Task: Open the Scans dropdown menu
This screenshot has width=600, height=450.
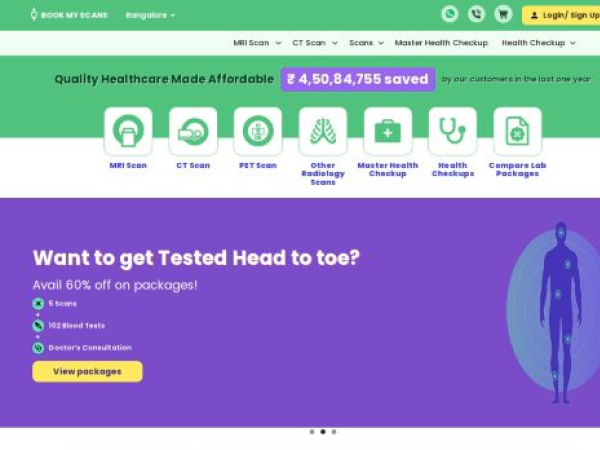Action: [x=366, y=43]
